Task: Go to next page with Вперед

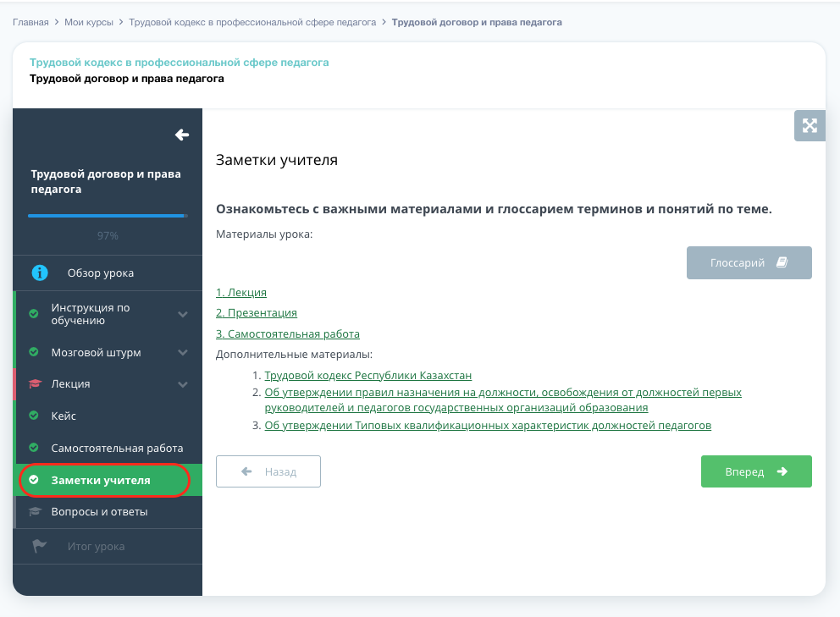Action: [756, 471]
